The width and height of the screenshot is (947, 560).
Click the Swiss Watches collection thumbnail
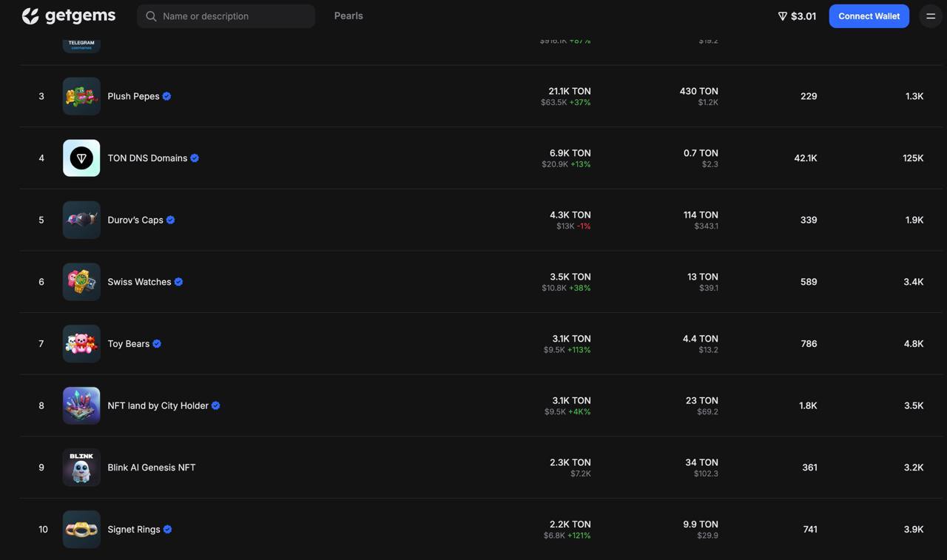(x=81, y=282)
